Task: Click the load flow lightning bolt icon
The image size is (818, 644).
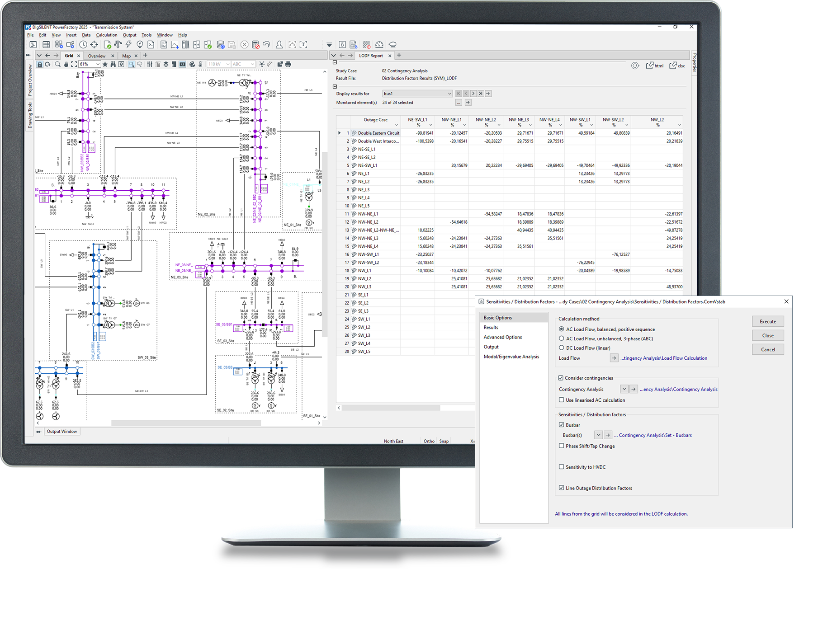Action: pos(129,44)
